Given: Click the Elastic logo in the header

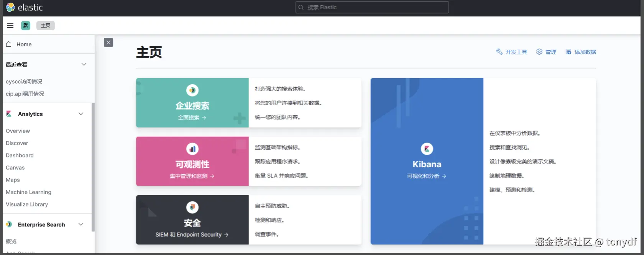Looking at the screenshot, I should [x=24, y=7].
